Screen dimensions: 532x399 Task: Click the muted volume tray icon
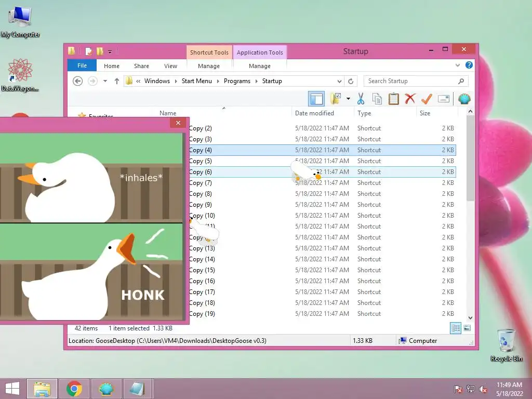pyautogui.click(x=483, y=389)
